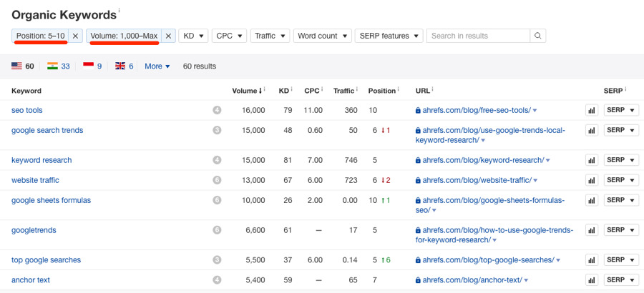Image resolution: width=644 pixels, height=293 pixels.
Task: Remove the Position 5–10 filter
Action: pyautogui.click(x=76, y=36)
